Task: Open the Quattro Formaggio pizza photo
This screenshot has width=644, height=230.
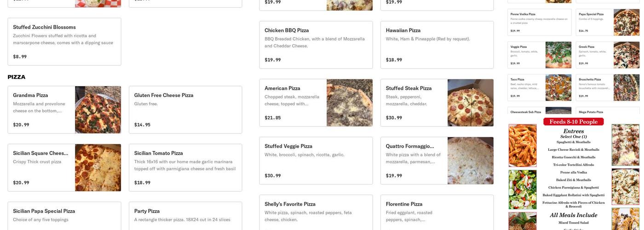Action: click(471, 161)
